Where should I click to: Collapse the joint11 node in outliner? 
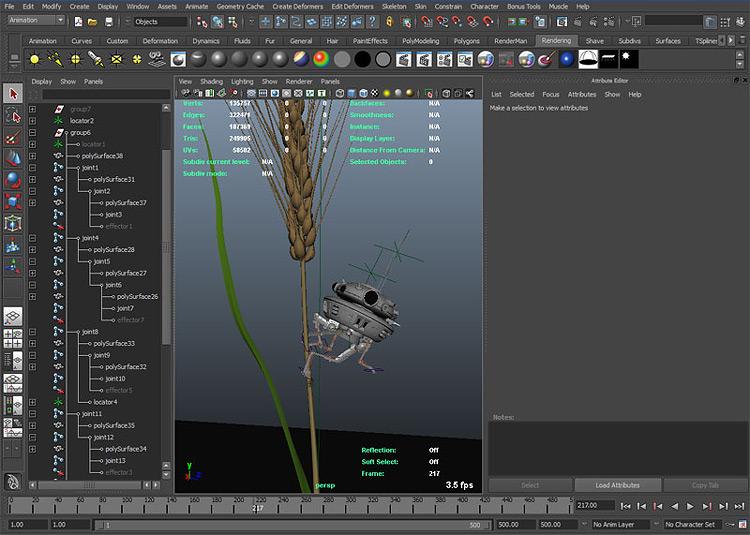point(33,414)
